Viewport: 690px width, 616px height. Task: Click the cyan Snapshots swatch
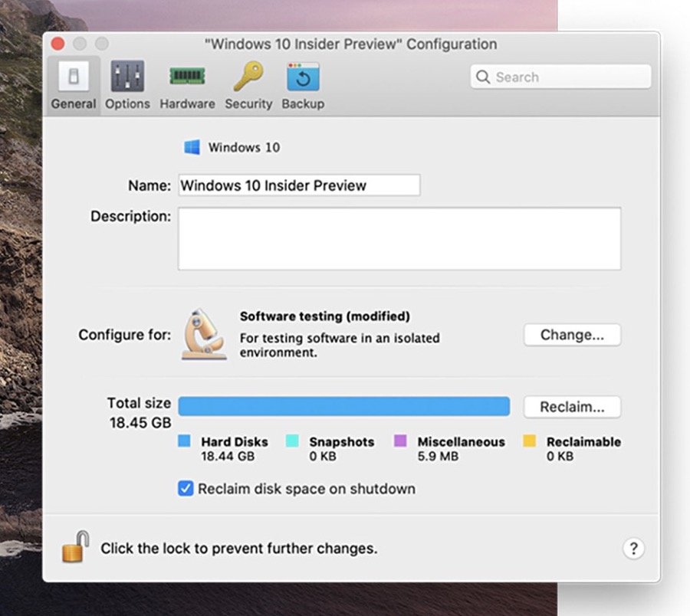coord(292,441)
